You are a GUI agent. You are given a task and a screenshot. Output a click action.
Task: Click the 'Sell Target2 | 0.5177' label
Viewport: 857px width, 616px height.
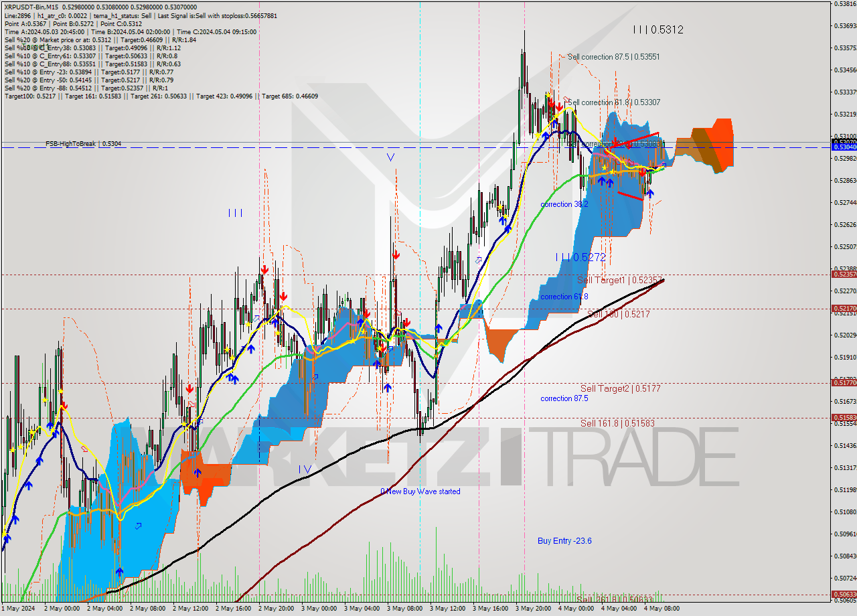click(621, 388)
